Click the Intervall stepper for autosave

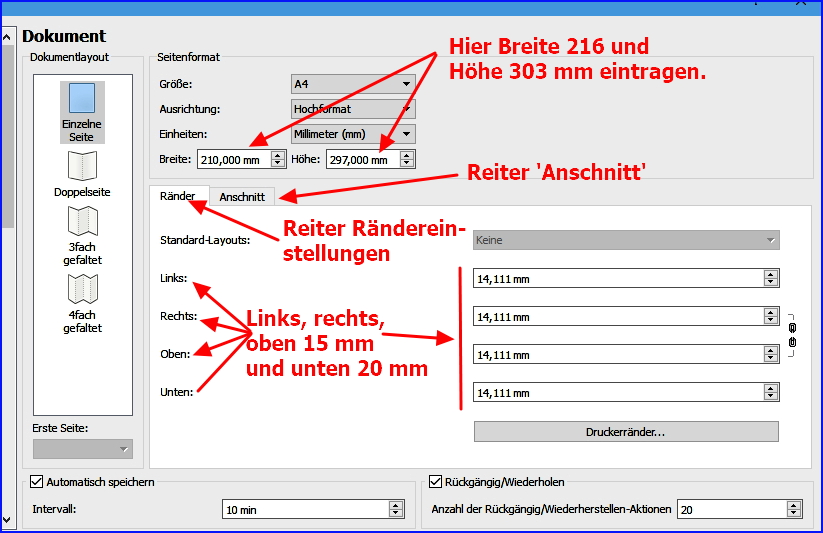(396, 510)
